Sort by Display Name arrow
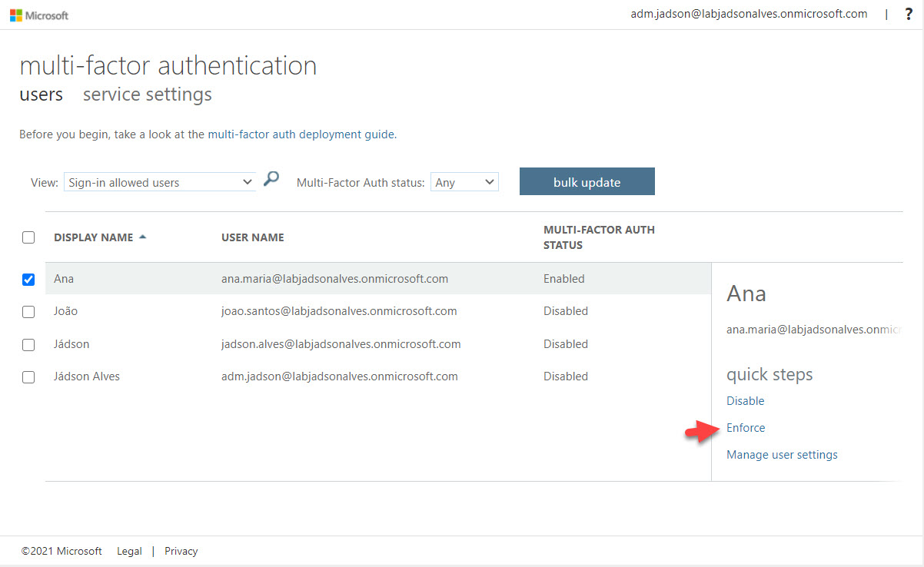Viewport: 924px width, 567px height. pyautogui.click(x=143, y=237)
